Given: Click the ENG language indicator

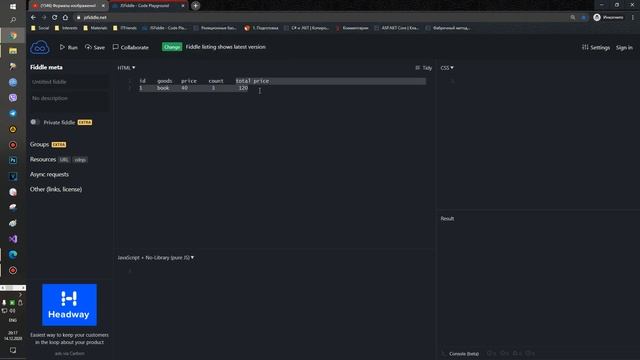Looking at the screenshot, I should pyautogui.click(x=13, y=320).
